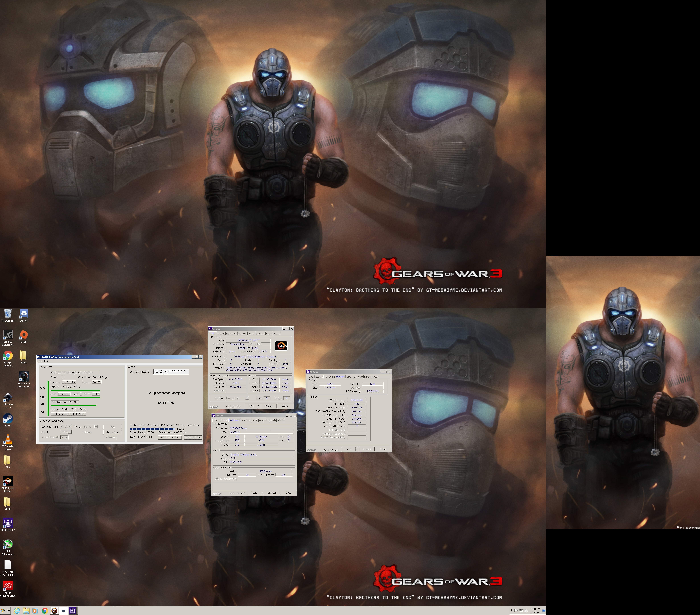
Task: Open the Cine folder on the desktop
Action: tap(8, 462)
